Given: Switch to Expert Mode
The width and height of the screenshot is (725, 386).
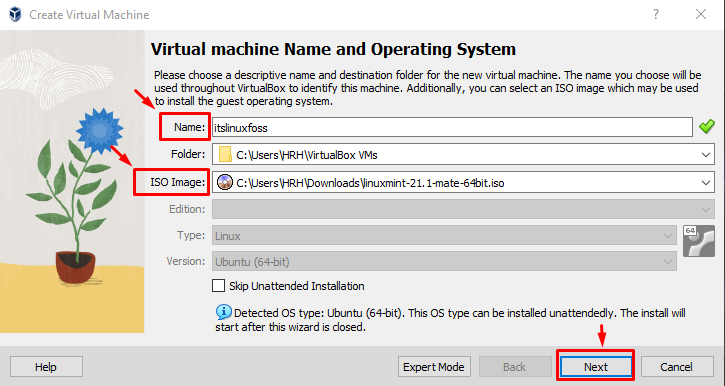Looking at the screenshot, I should click(x=434, y=367).
